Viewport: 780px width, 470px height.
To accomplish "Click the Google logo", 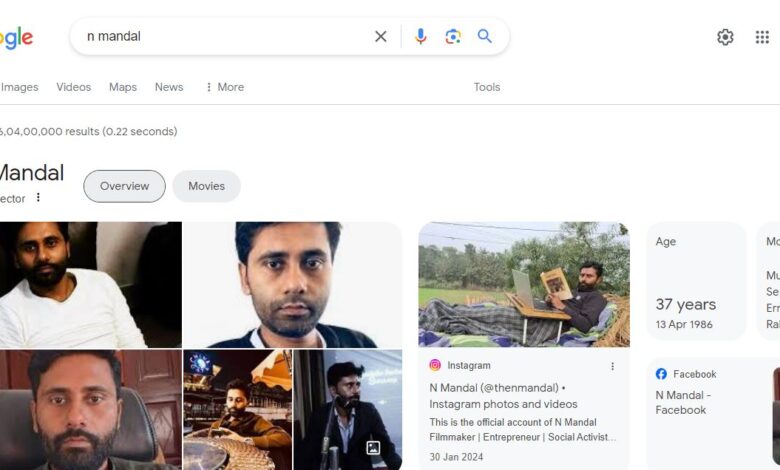I will click(16, 38).
